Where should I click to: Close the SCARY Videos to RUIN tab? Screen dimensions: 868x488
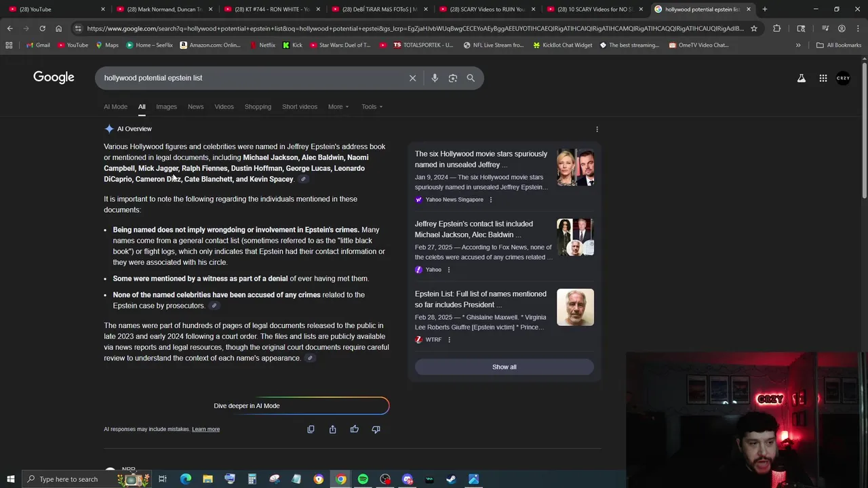533,9
